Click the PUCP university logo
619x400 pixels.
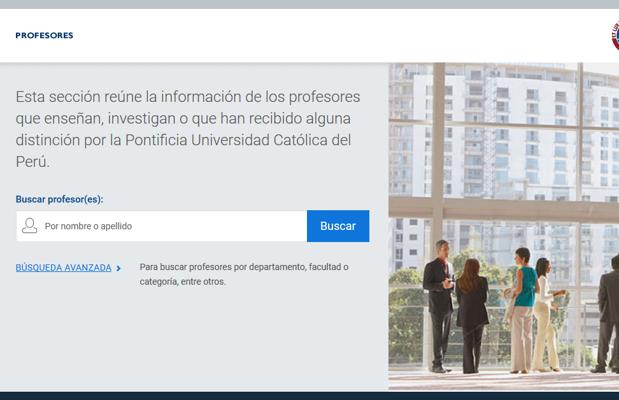615,36
